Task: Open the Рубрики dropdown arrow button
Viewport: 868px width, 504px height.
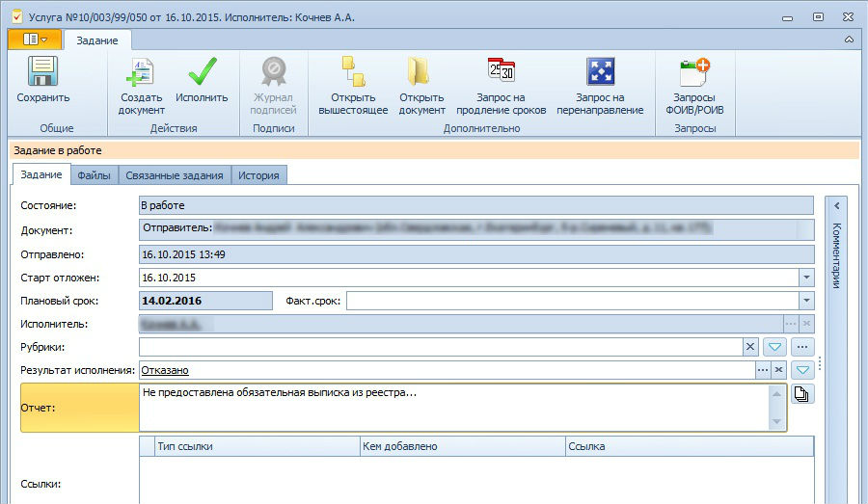Action: (x=775, y=347)
